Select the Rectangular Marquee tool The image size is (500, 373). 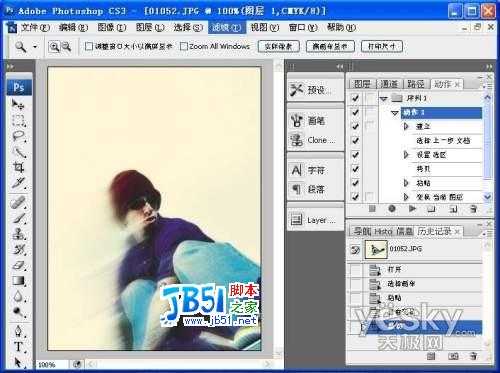pos(19,120)
